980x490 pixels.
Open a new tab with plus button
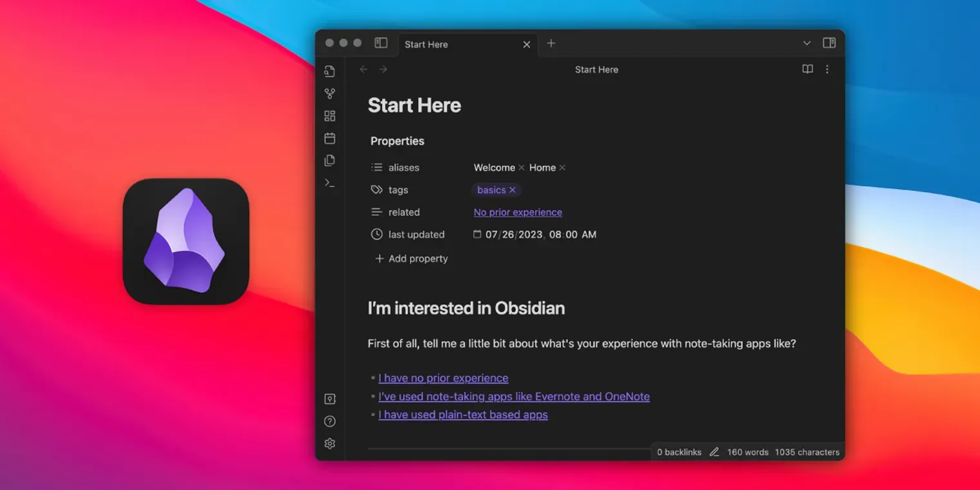pos(551,43)
